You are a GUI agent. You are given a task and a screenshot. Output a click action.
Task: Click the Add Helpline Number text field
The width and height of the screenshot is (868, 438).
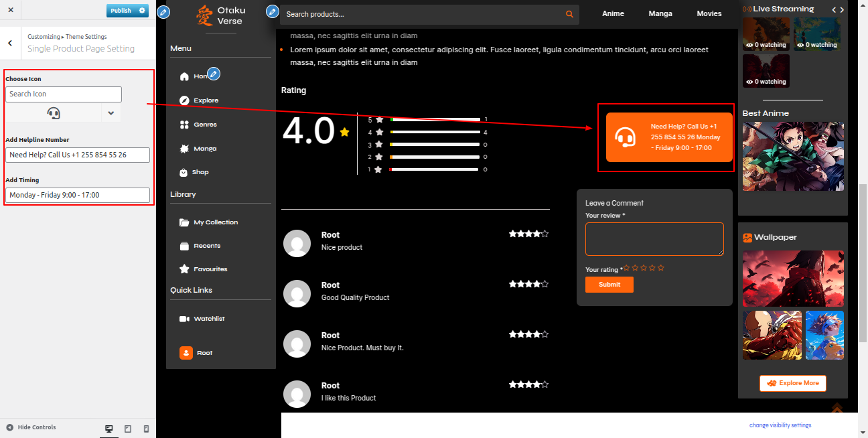[x=78, y=155]
